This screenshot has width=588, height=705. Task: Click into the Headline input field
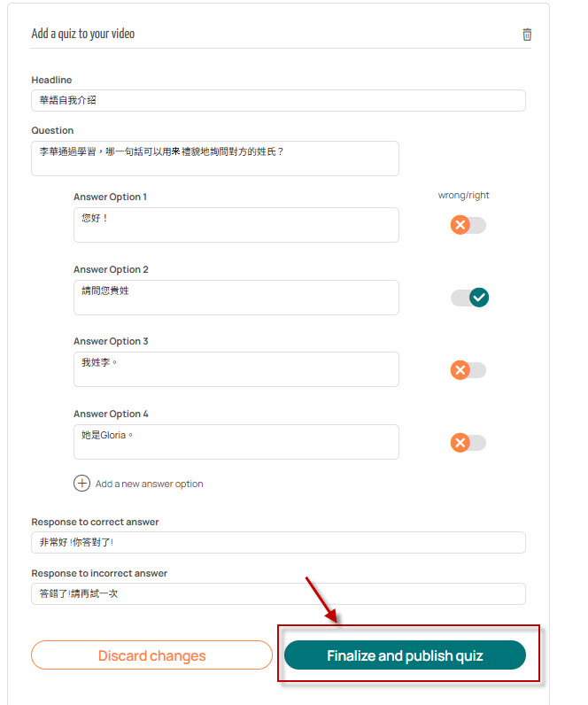point(278,101)
